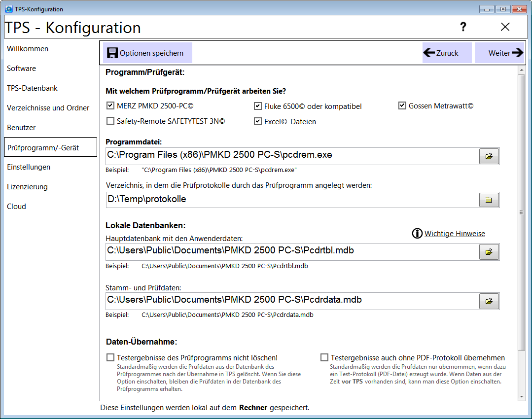
Task: Click the scrollbar down arrow
Action: click(x=522, y=397)
